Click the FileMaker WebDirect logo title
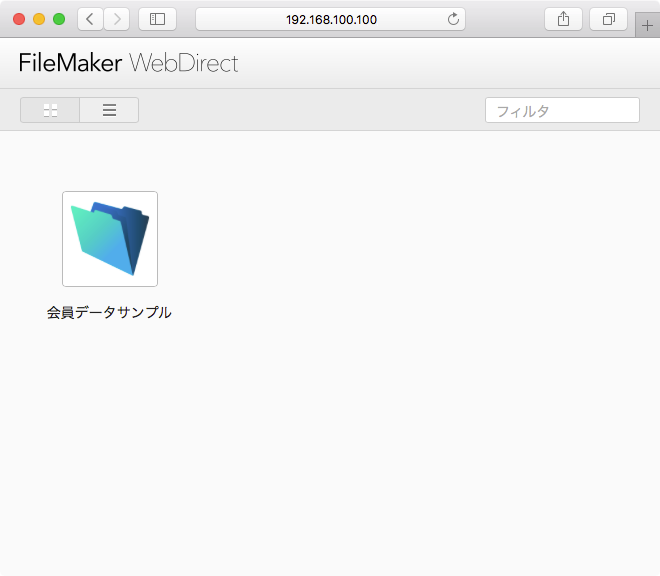 point(128,63)
